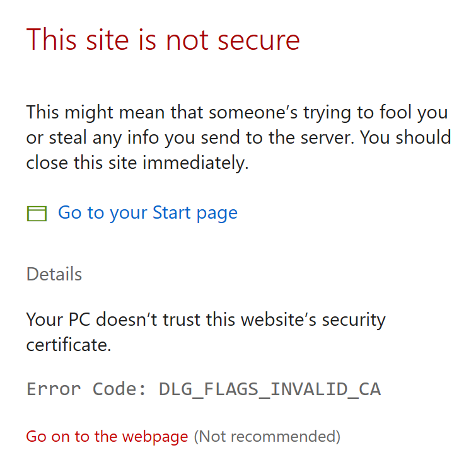Click 'Go on to the webpage' red link

(x=107, y=436)
